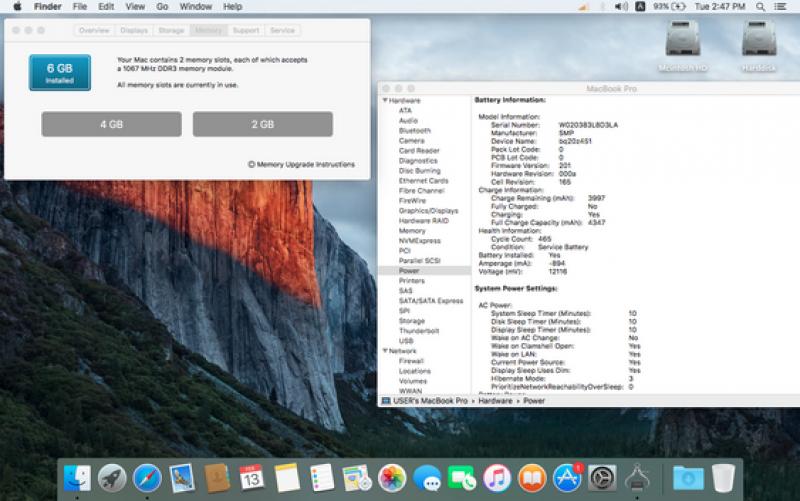Select Audio in Hardware list
This screenshot has height=501, width=800.
pyautogui.click(x=408, y=120)
